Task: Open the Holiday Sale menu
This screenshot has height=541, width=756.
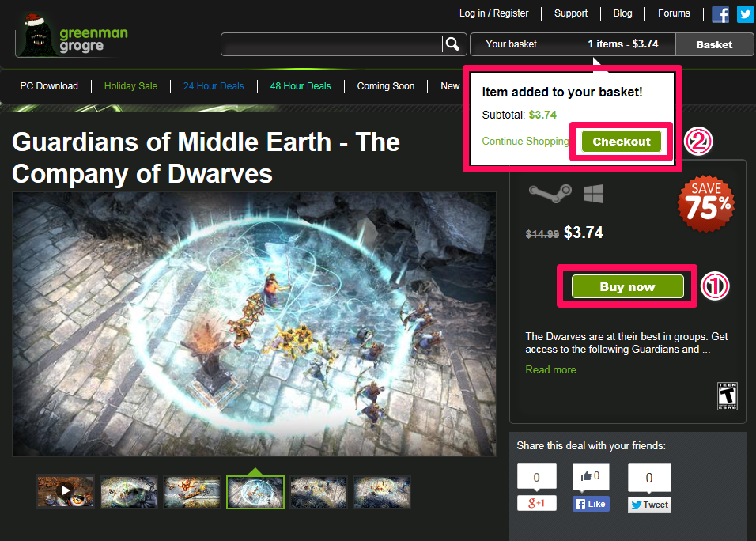Action: click(130, 86)
